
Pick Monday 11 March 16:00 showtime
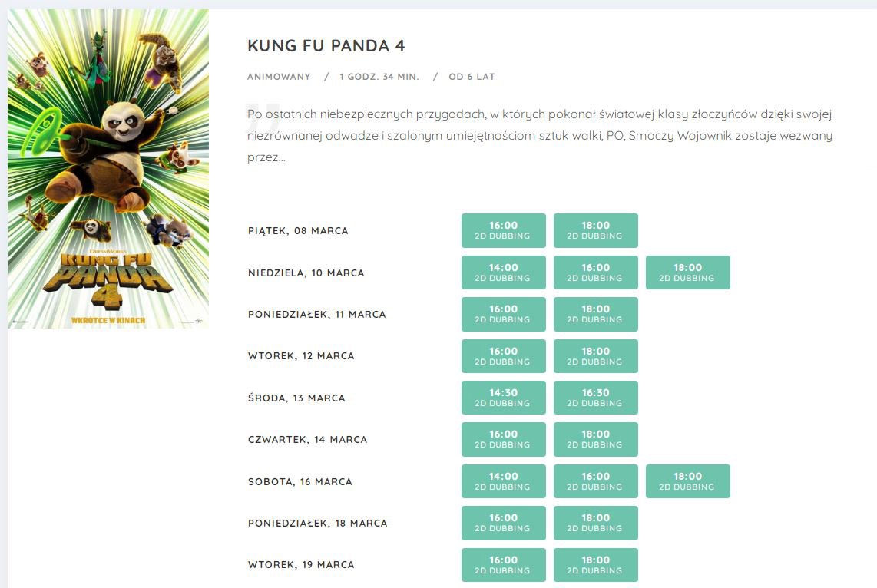pos(503,314)
